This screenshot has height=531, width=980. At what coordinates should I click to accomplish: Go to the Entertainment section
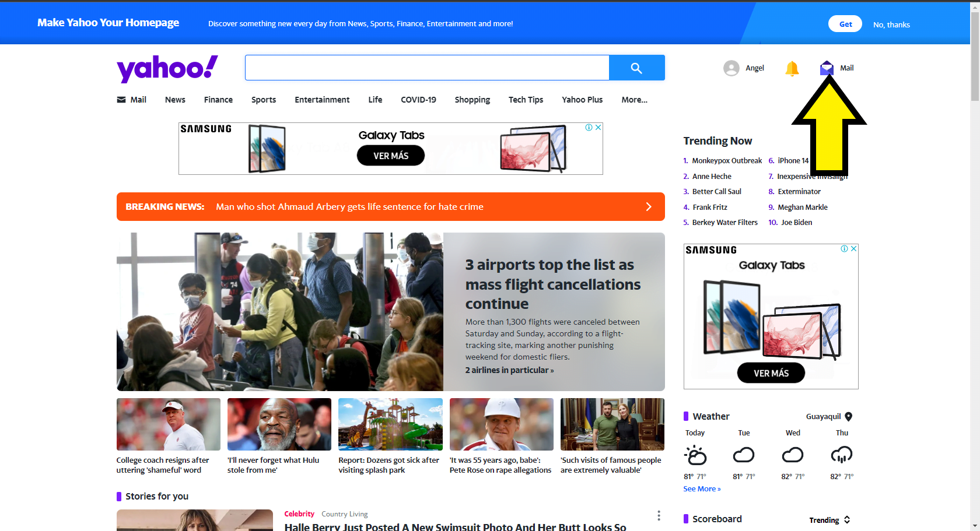[322, 100]
